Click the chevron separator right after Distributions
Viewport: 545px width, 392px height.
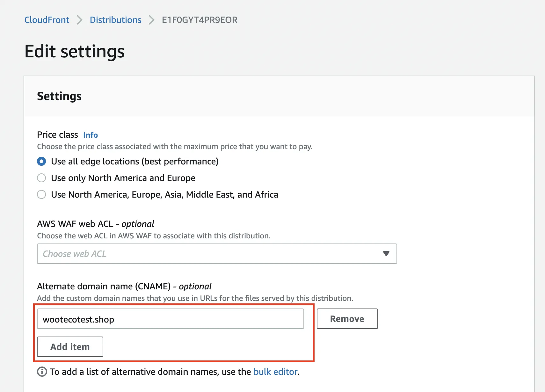point(152,20)
